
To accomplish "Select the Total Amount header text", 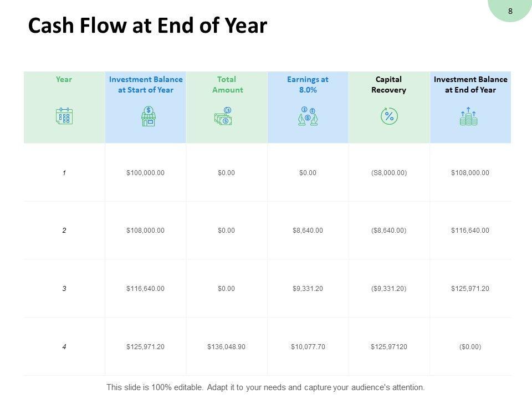I will click(x=227, y=84).
